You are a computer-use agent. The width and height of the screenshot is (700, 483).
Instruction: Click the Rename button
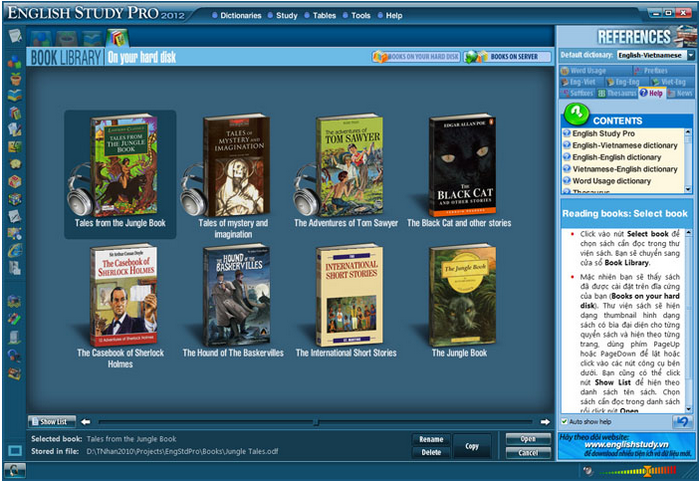point(430,439)
